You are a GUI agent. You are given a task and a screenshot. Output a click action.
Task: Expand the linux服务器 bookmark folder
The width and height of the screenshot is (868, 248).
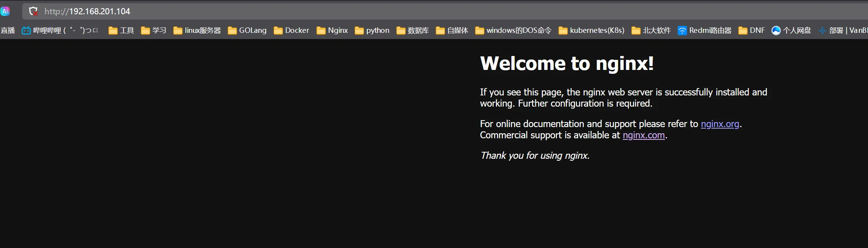197,31
